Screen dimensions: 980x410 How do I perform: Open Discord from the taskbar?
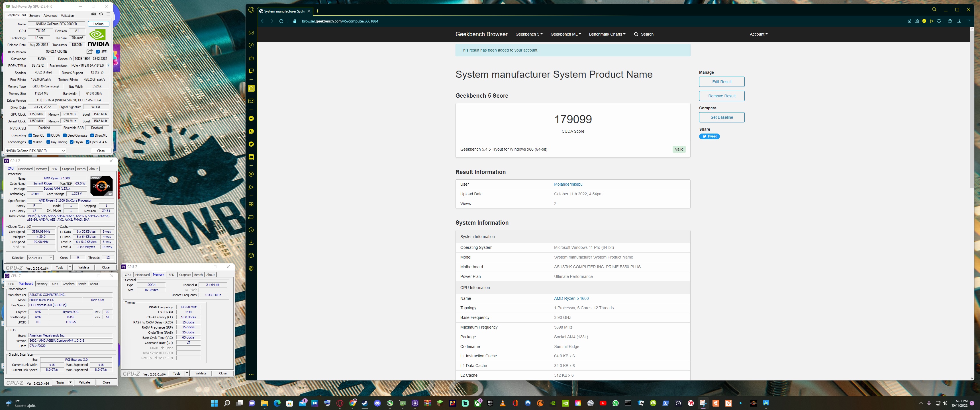click(377, 403)
